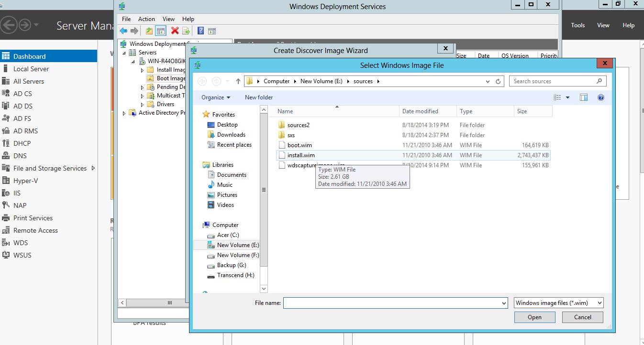Click the Cancel button
This screenshot has height=345, width=644.
(582, 317)
